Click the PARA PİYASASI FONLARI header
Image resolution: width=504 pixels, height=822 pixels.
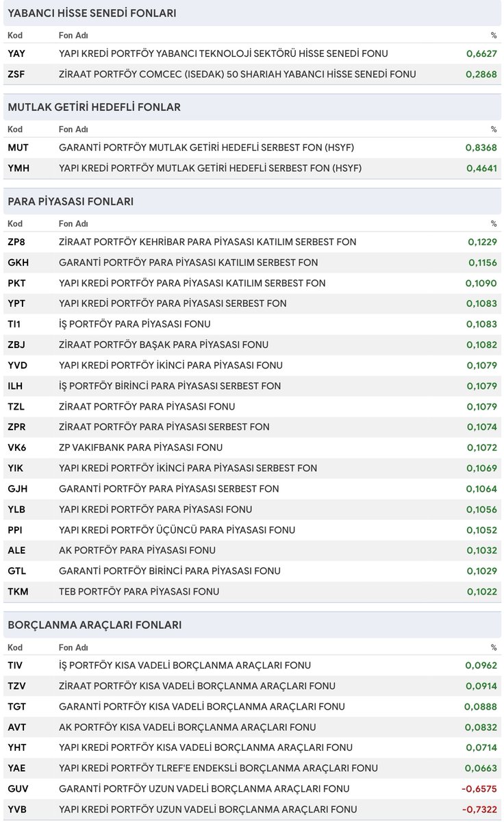pyautogui.click(x=71, y=202)
